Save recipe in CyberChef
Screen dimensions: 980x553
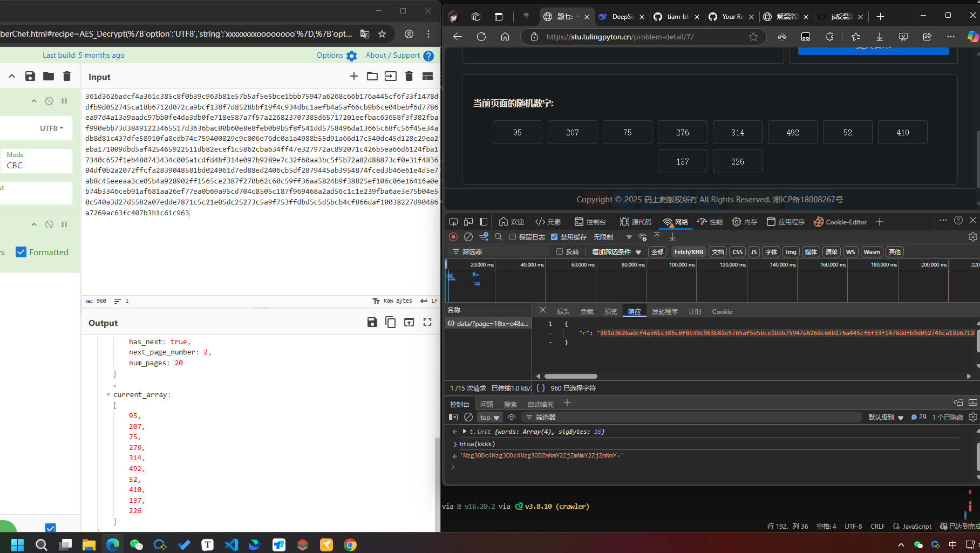(30, 76)
